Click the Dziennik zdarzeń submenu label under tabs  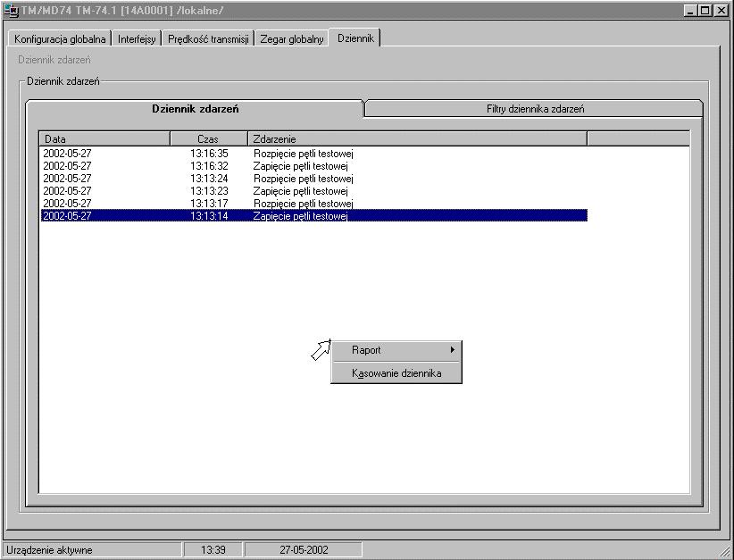[x=54, y=60]
